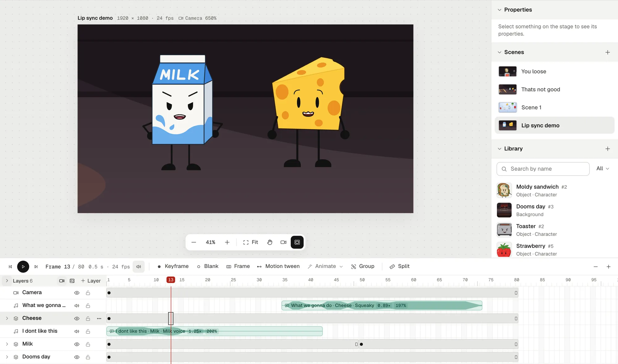Switch to Scene 1
This screenshot has height=364, width=618.
tap(555, 107)
